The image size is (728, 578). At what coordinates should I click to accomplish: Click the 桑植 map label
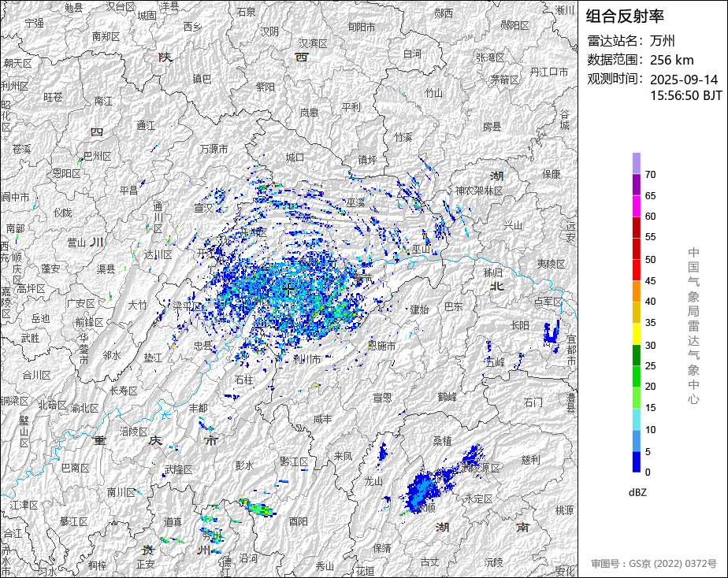[x=443, y=441]
